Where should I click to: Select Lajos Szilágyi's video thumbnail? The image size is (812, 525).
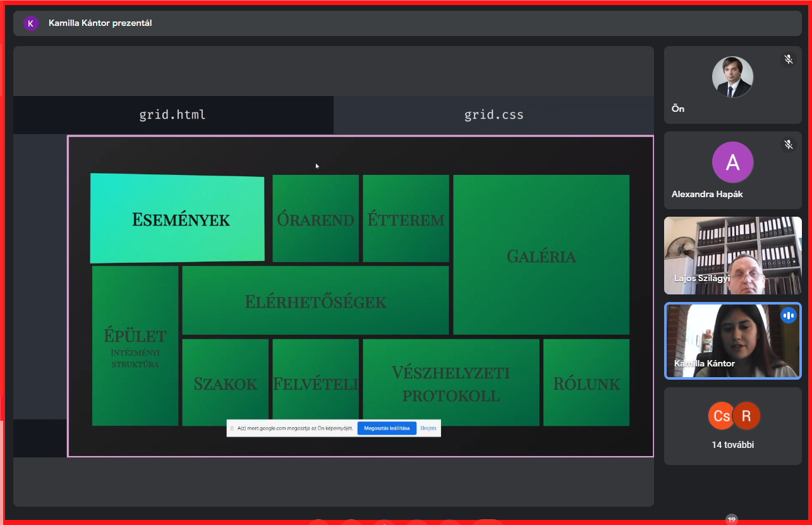coord(732,255)
